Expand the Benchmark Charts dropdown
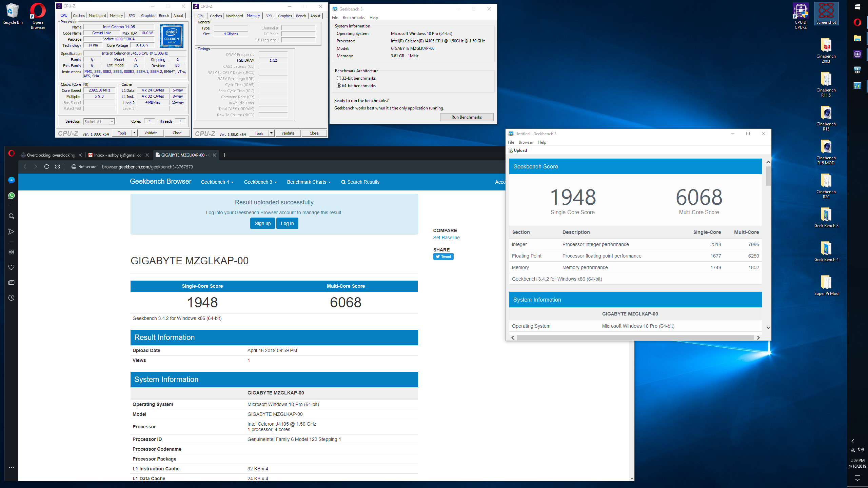This screenshot has width=868, height=488. [309, 182]
